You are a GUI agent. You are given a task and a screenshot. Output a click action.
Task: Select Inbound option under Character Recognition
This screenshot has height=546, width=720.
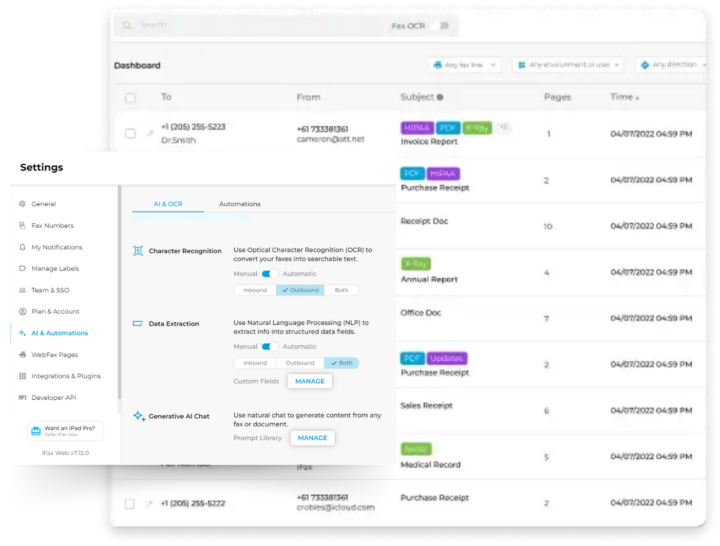(255, 290)
